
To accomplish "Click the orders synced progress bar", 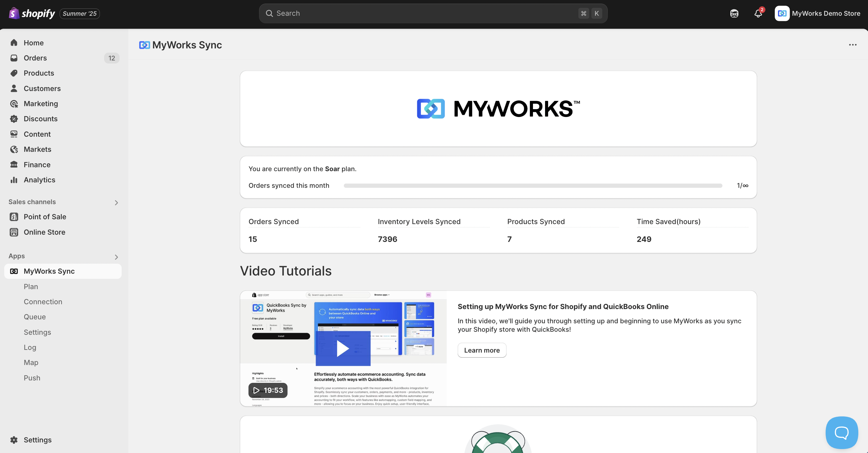I will coord(533,186).
